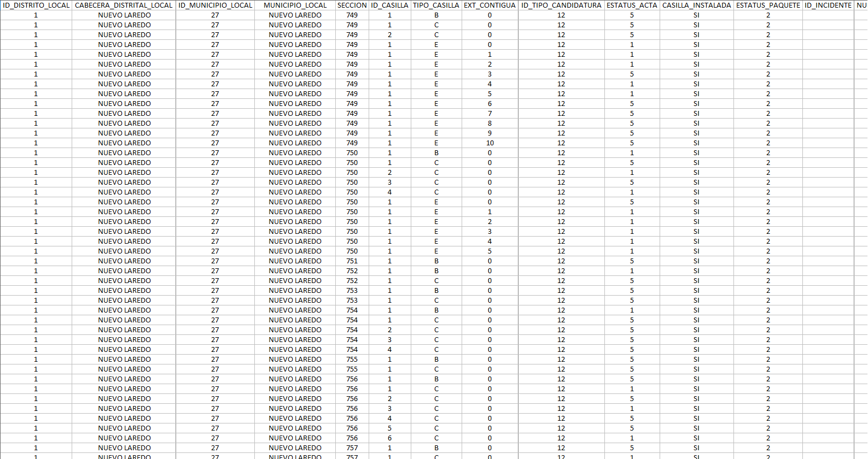The width and height of the screenshot is (868, 459).
Task: Select the CABECERA_DISTRITAL_LOCAL header cell
Action: [x=124, y=5]
